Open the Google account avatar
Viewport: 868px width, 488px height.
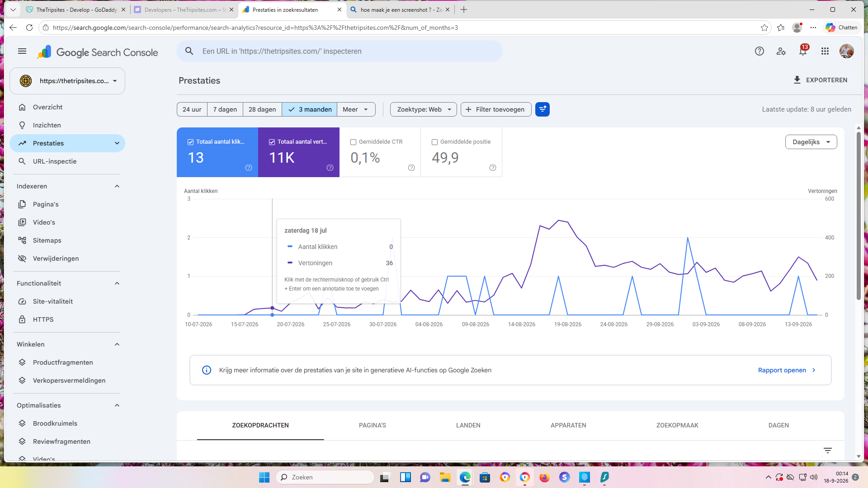point(847,52)
